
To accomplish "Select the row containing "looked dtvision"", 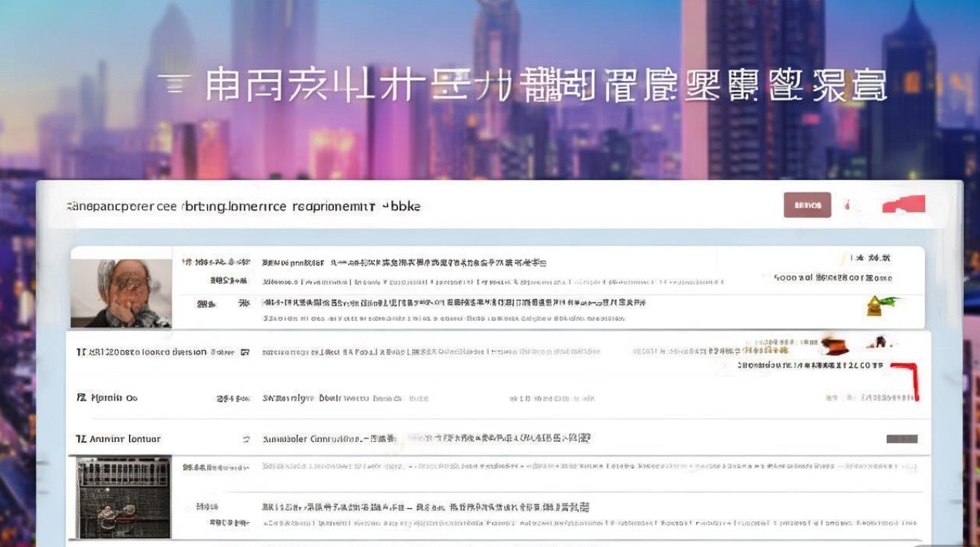I will click(498, 352).
